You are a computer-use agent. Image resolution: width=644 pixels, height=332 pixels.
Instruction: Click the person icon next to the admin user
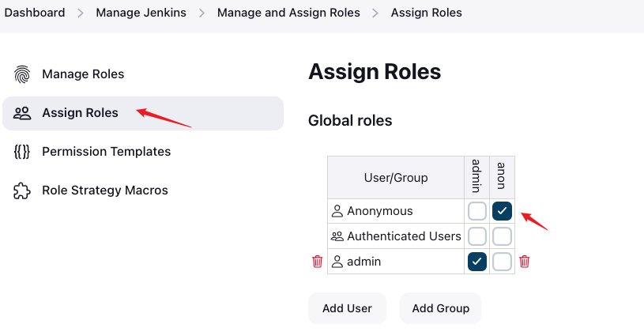click(337, 262)
